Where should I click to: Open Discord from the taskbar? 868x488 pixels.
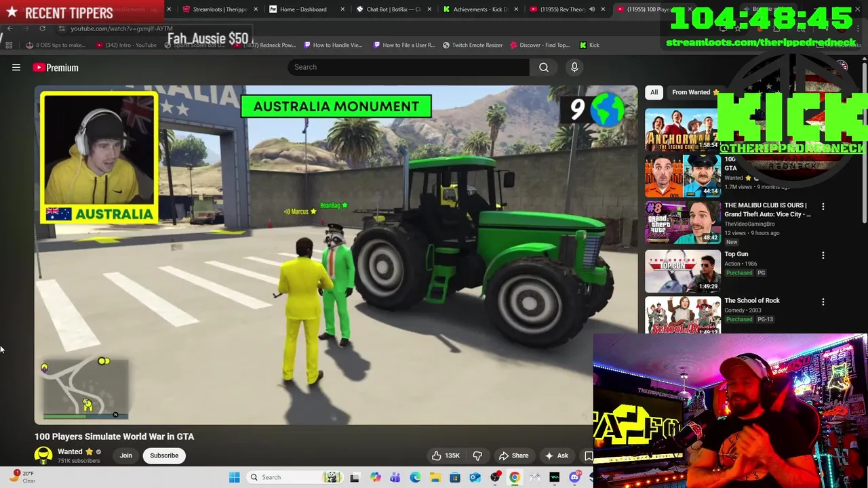coord(574,477)
